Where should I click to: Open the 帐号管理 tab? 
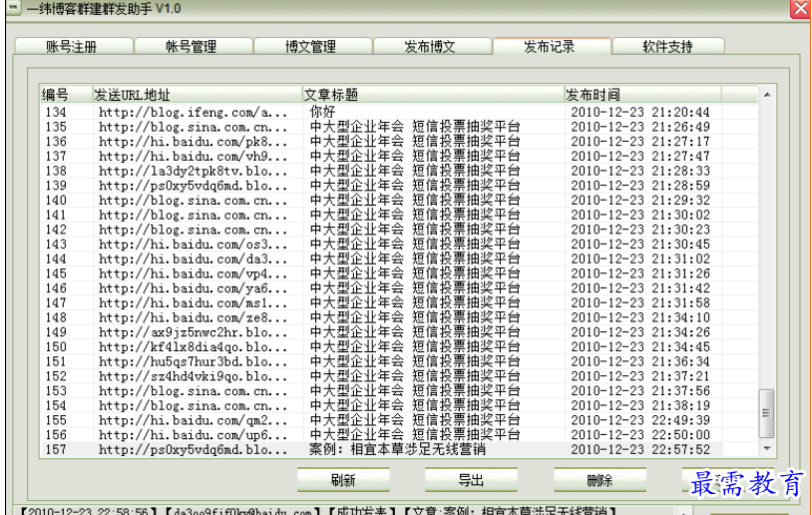coord(191,46)
